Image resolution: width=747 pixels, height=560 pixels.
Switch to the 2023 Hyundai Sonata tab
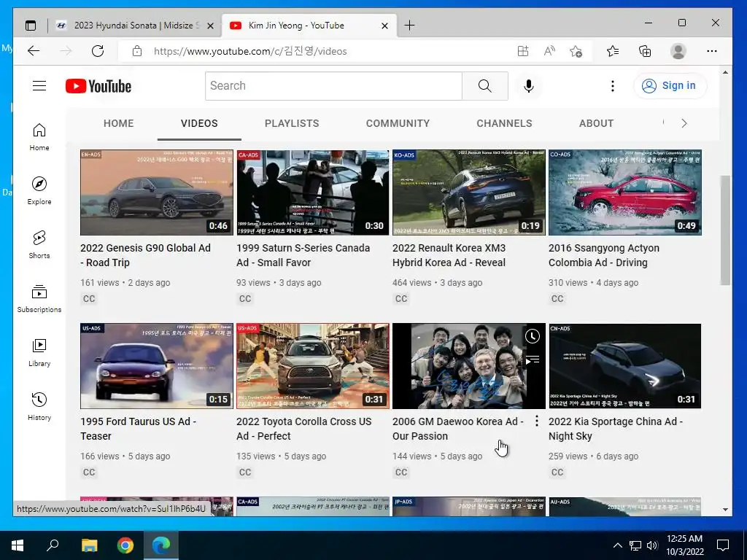[134, 26]
